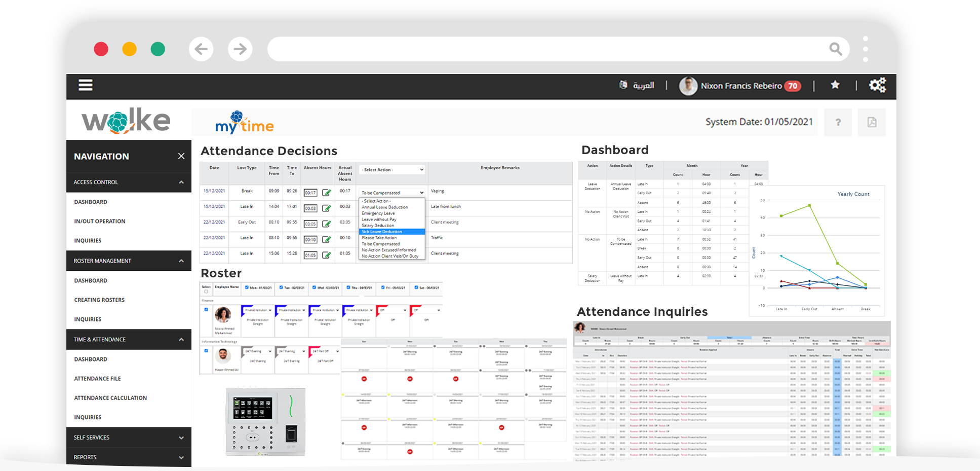Go to CREATING ROSTERS page
The image size is (980, 471).
point(99,300)
